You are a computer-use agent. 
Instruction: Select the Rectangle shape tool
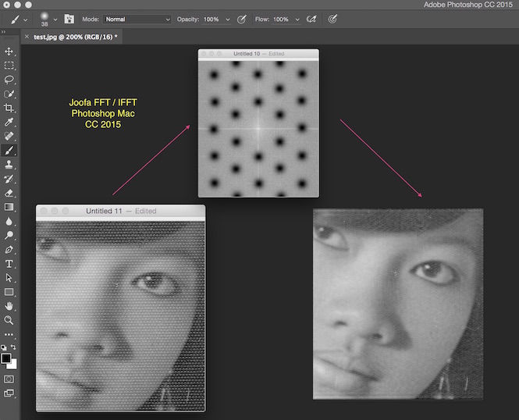click(9, 292)
